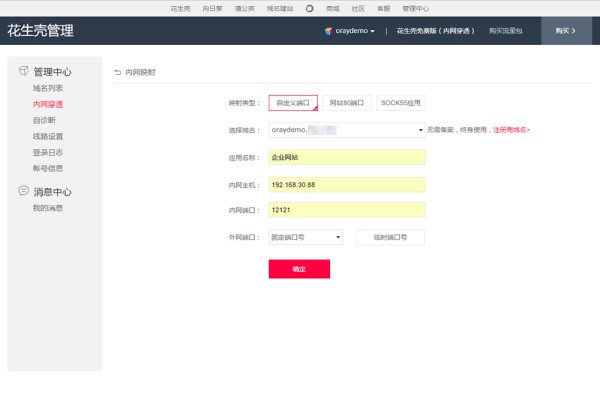
Task: Focus the 应用名称 field containing 企业网站
Action: (347, 157)
